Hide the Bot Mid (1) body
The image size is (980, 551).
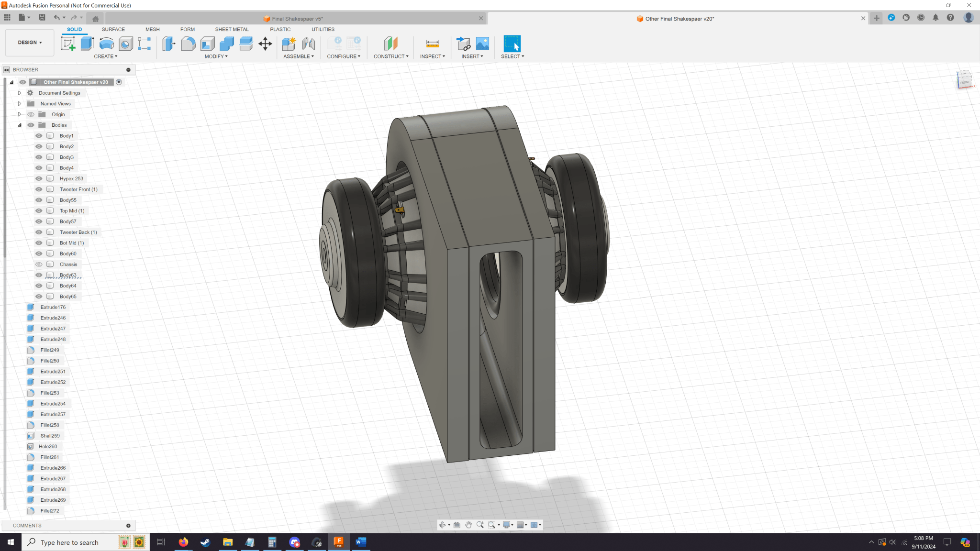39,243
